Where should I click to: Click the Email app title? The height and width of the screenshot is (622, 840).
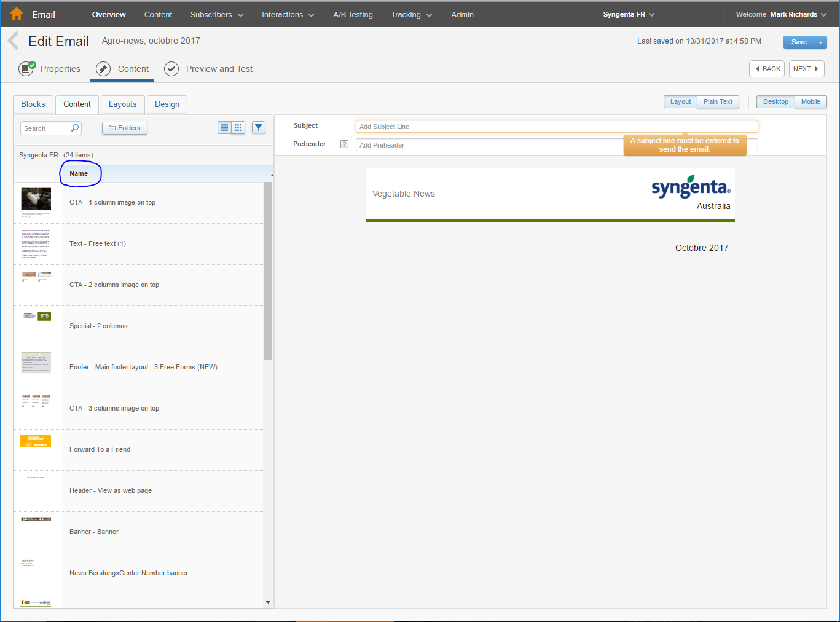pos(44,14)
